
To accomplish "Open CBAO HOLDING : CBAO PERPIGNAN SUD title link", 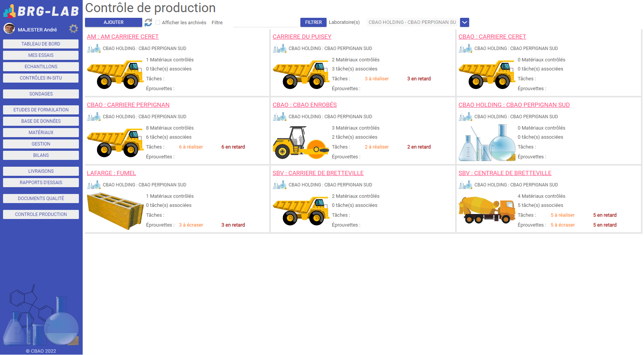I will [514, 105].
